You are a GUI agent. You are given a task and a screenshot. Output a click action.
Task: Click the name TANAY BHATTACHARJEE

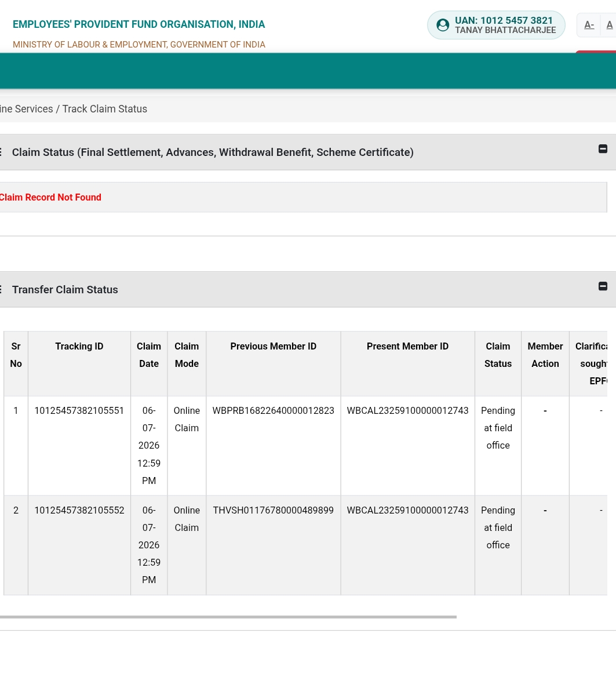coord(505,30)
